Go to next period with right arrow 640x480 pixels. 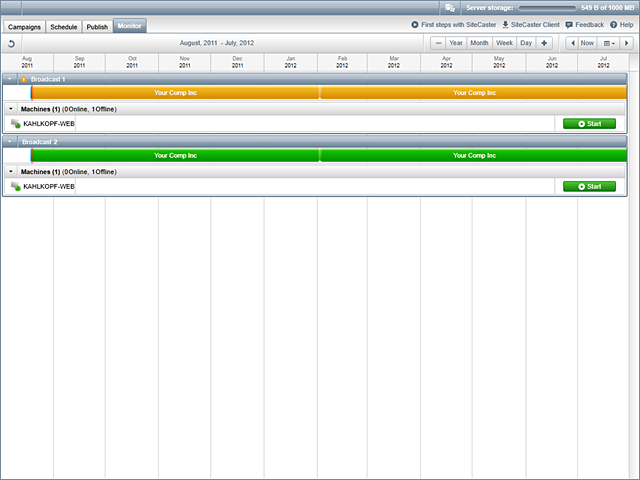click(629, 43)
